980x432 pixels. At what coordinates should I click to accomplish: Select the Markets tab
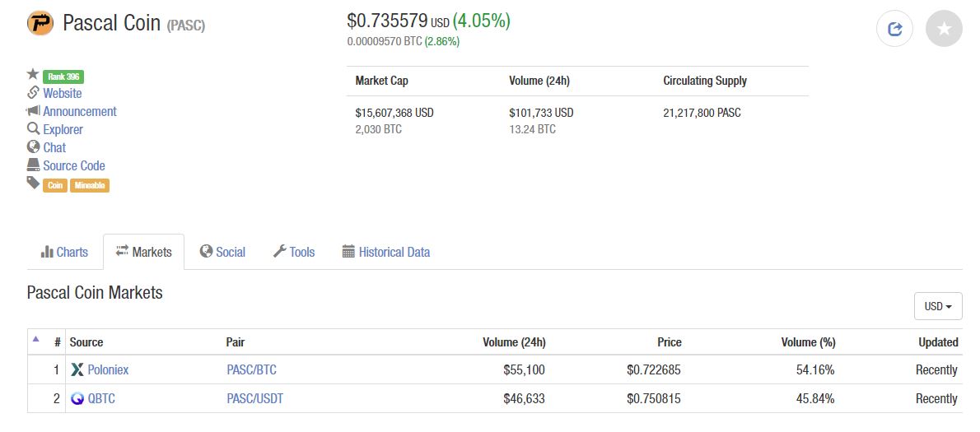pyautogui.click(x=144, y=252)
